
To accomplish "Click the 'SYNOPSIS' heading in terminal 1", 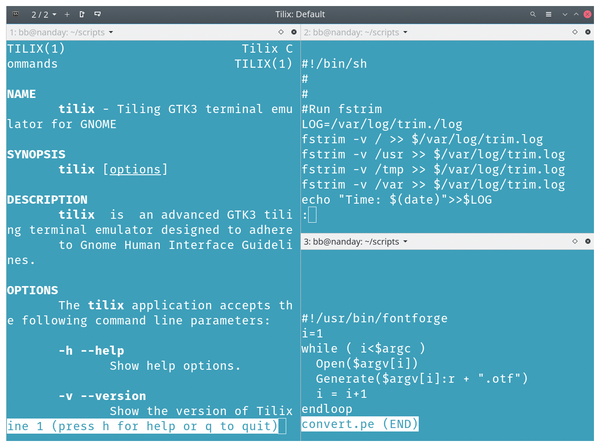I will 36,154.
